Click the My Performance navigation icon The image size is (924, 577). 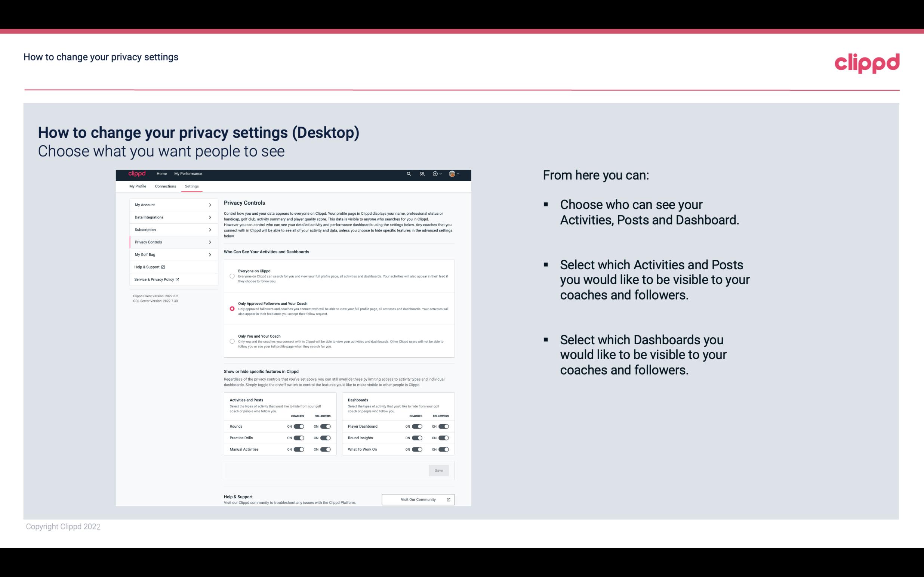(188, 174)
